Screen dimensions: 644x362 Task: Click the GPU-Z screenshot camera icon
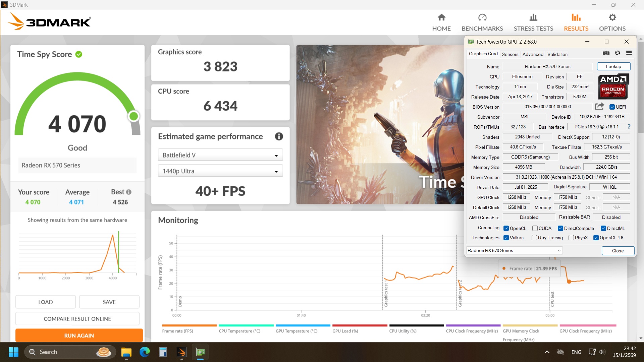606,53
